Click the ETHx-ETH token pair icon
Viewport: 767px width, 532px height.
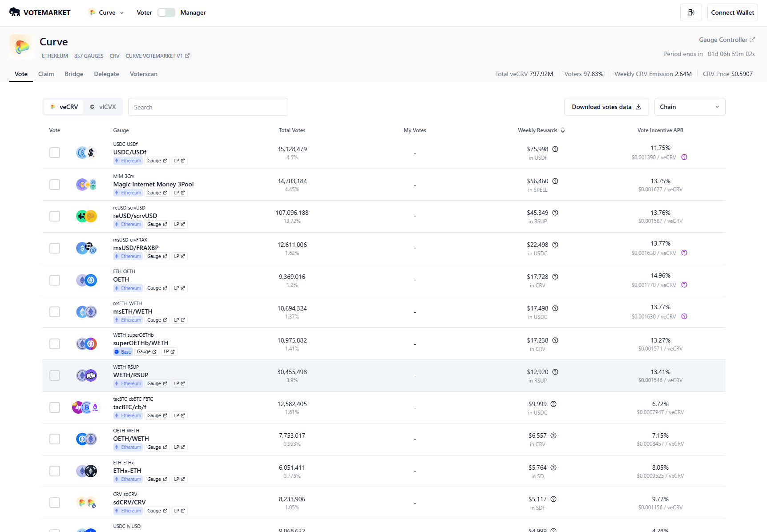point(86,471)
